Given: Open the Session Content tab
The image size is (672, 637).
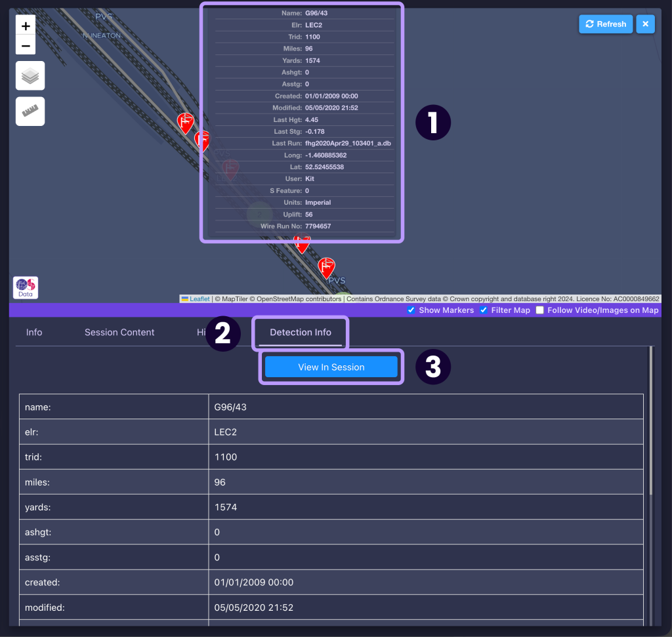Looking at the screenshot, I should point(119,333).
